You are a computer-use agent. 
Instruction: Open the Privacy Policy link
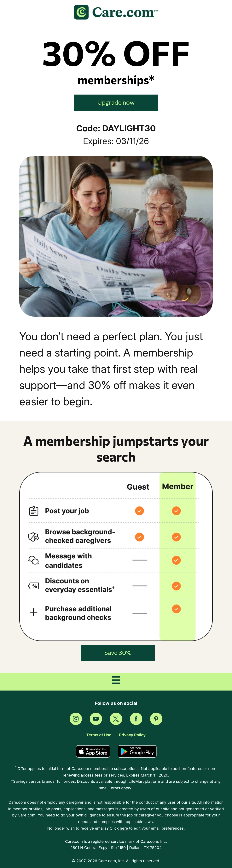click(132, 735)
